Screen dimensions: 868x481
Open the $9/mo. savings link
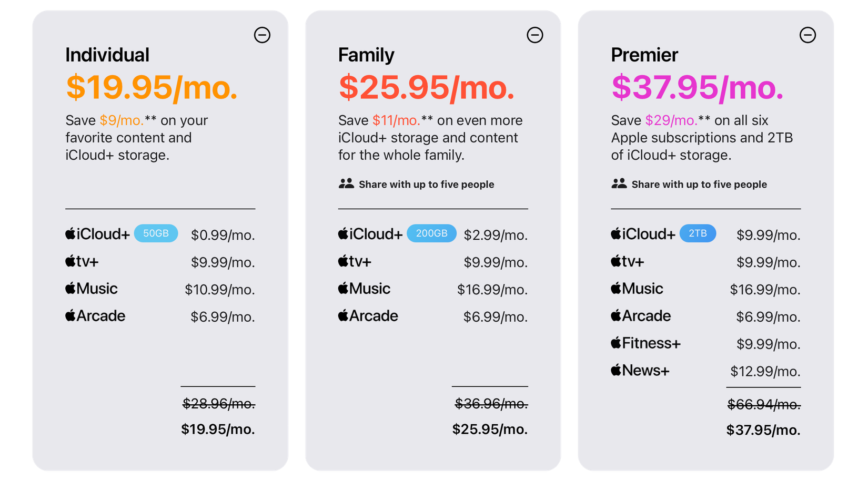pos(120,120)
